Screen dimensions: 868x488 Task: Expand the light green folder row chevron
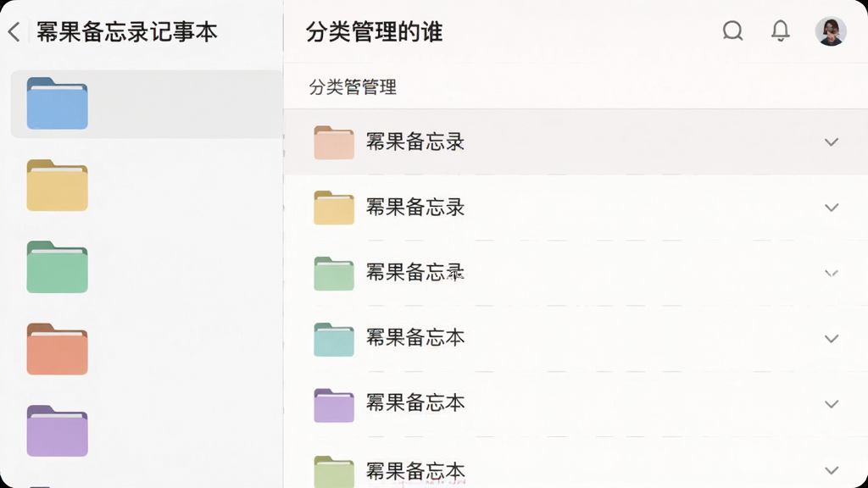[x=832, y=273]
